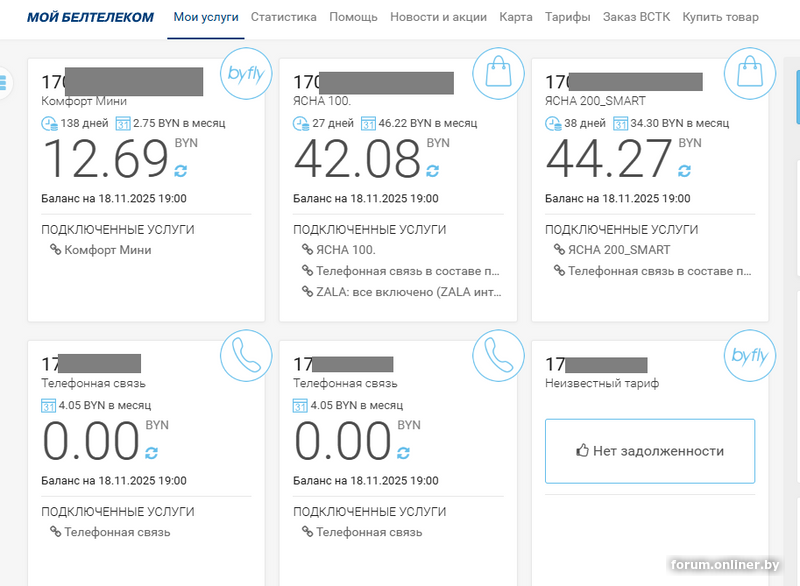800x586 pixels.
Task: Refresh the 12.69 BYN balance
Action: pyautogui.click(x=181, y=171)
